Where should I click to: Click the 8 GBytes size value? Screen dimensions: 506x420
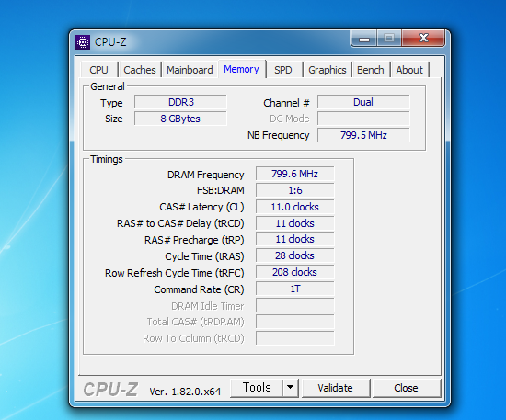(180, 119)
